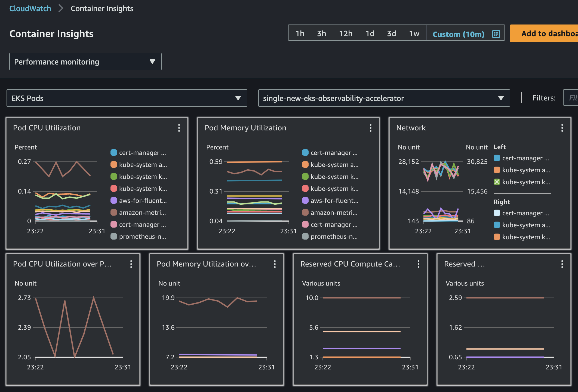Open Pod Memory Utilization widget kebab menu
Viewport: 578px width, 392px height.
370,128
